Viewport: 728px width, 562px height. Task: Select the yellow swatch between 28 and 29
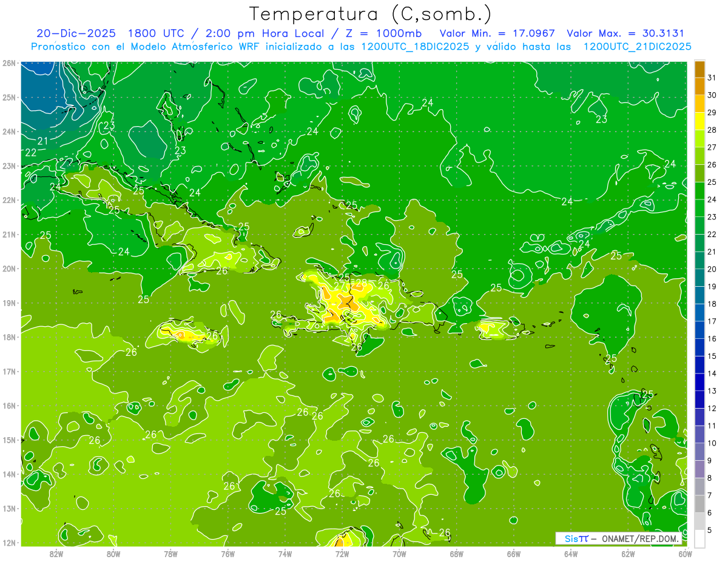tap(699, 121)
